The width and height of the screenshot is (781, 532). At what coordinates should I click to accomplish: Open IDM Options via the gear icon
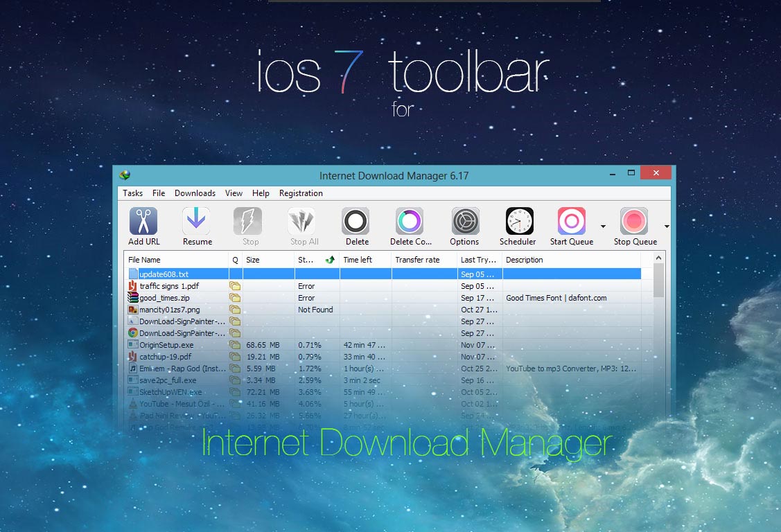pos(464,220)
